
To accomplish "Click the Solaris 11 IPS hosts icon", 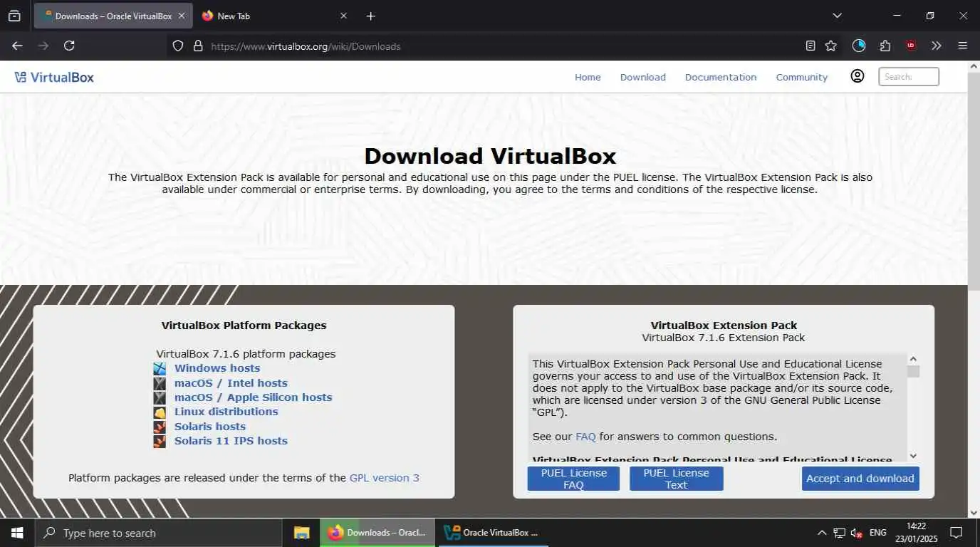I will tap(160, 441).
